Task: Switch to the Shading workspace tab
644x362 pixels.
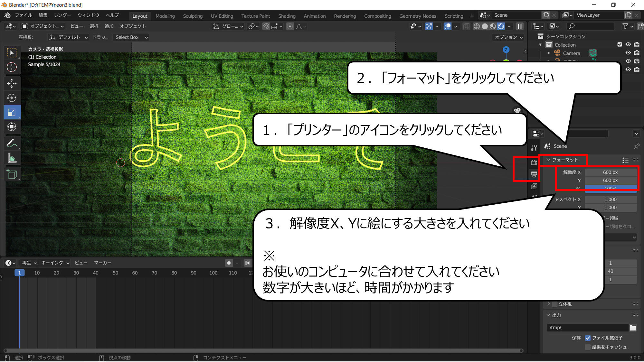Action: [x=287, y=16]
